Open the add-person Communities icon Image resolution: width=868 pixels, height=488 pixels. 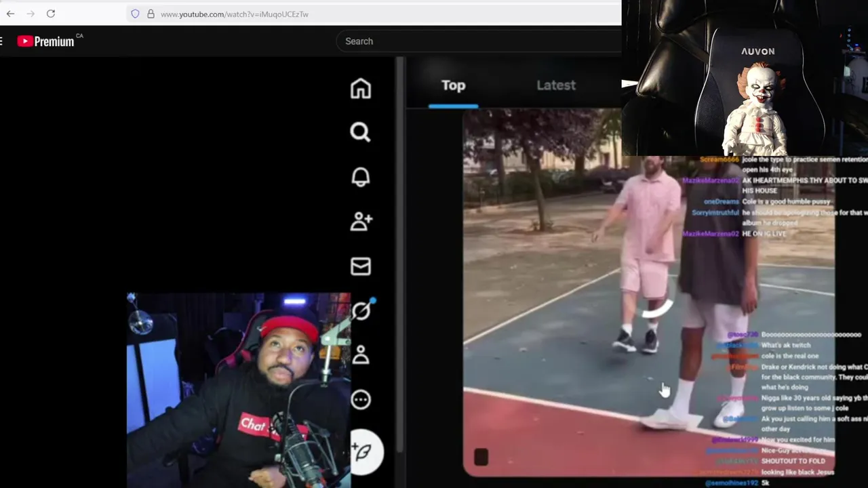point(361,221)
